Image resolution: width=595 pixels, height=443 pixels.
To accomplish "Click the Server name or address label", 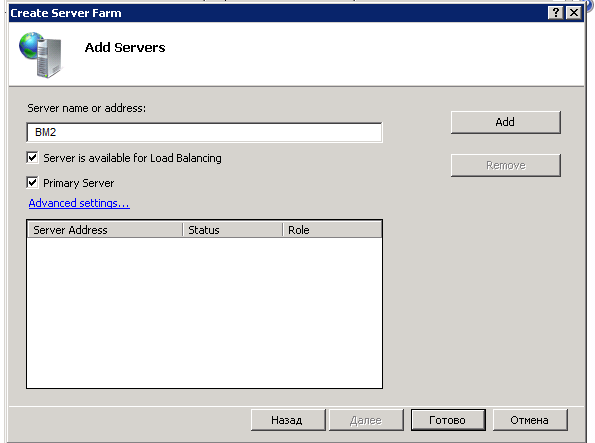I will (87, 108).
